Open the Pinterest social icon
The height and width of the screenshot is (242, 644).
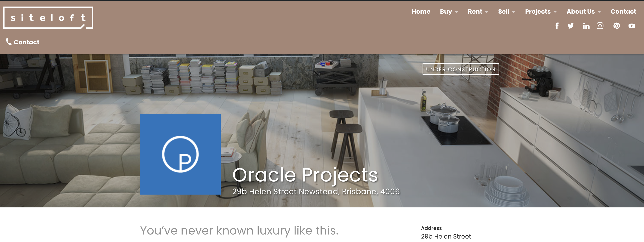pos(617,26)
